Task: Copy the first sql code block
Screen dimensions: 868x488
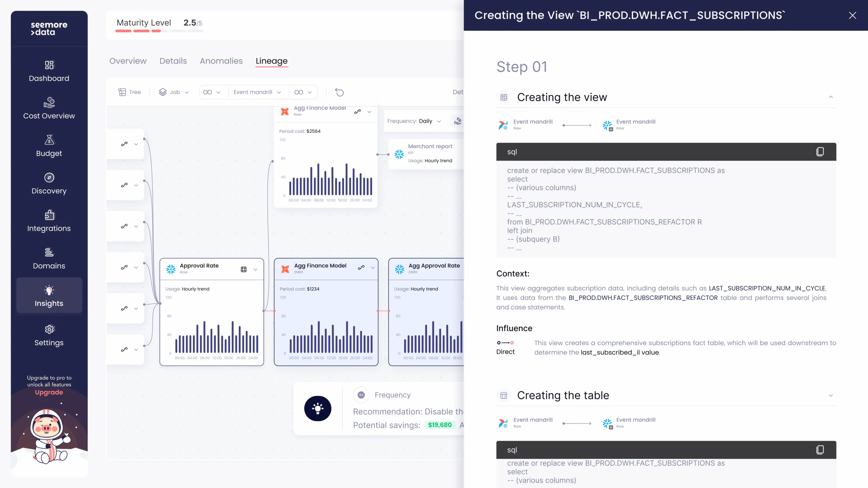Action: (820, 152)
